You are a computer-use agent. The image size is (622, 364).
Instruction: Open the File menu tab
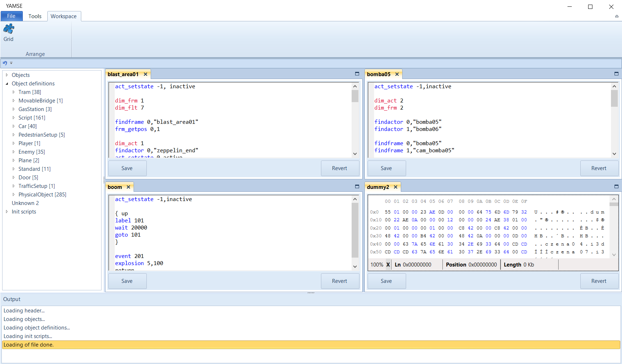pyautogui.click(x=11, y=16)
